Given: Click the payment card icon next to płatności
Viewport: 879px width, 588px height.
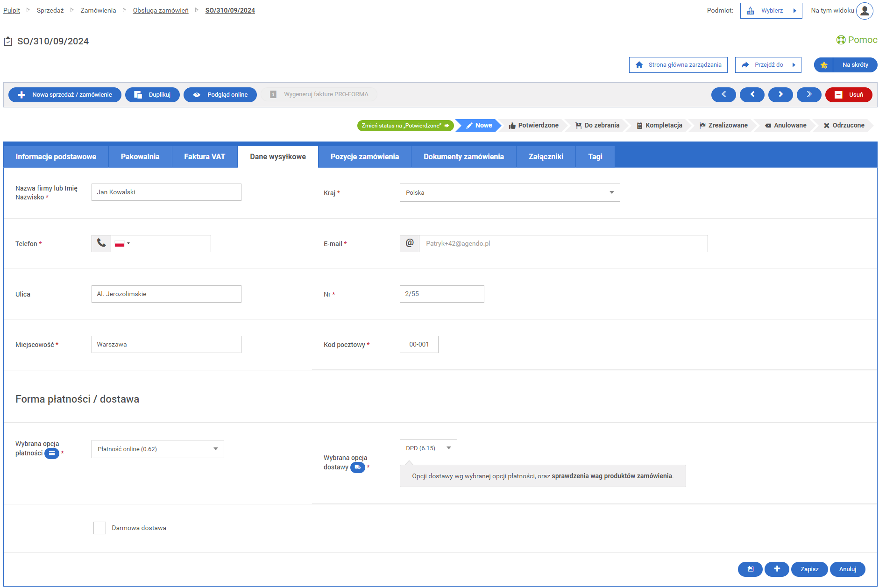Looking at the screenshot, I should pyautogui.click(x=52, y=453).
